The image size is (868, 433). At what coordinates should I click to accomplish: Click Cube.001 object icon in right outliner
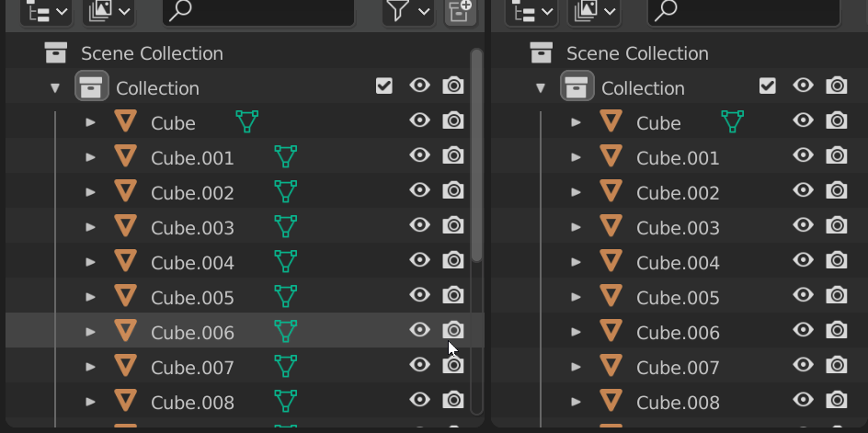coord(611,155)
